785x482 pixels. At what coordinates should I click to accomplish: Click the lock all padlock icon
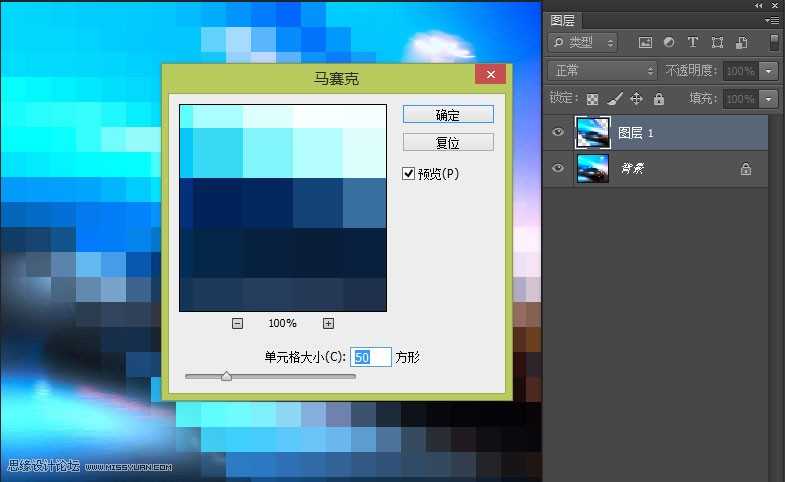[x=658, y=99]
